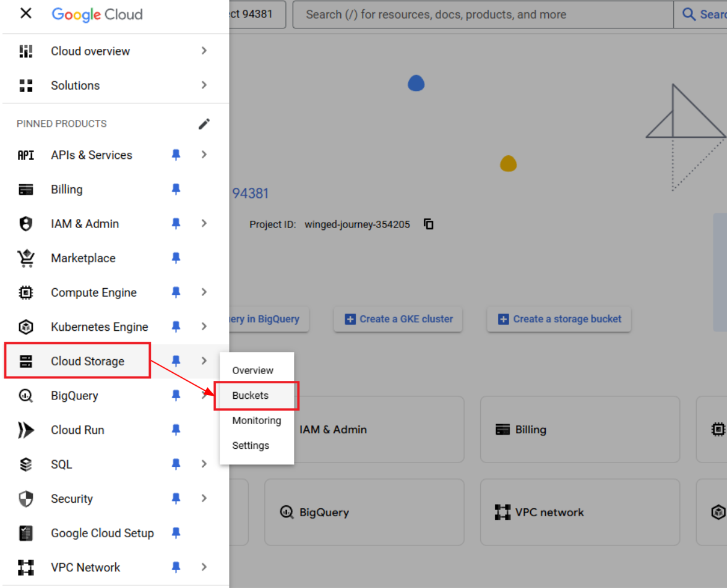Screen dimensions: 727x588
Task: Unpin Kubernetes Engine
Action: pos(176,326)
